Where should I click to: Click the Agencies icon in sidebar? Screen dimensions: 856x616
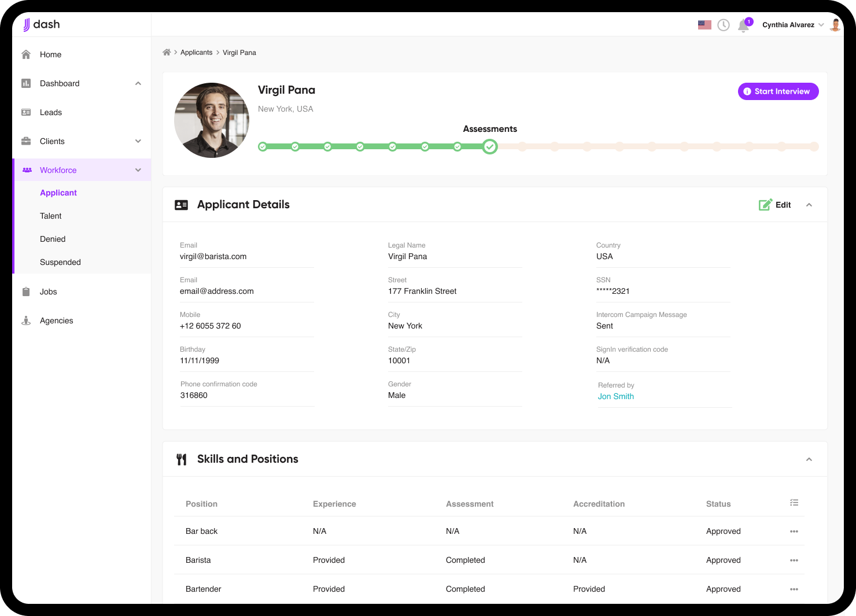click(26, 320)
